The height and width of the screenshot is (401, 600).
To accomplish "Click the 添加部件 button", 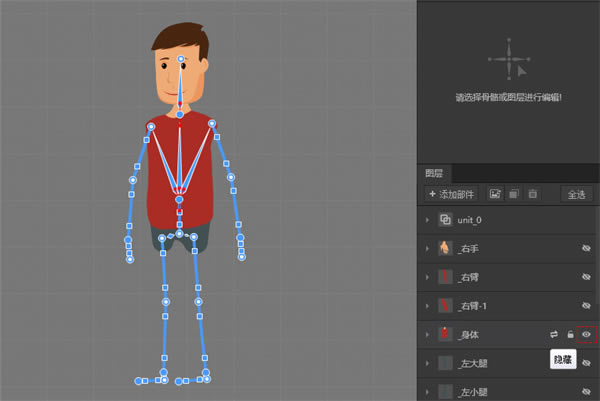I will 452,193.
